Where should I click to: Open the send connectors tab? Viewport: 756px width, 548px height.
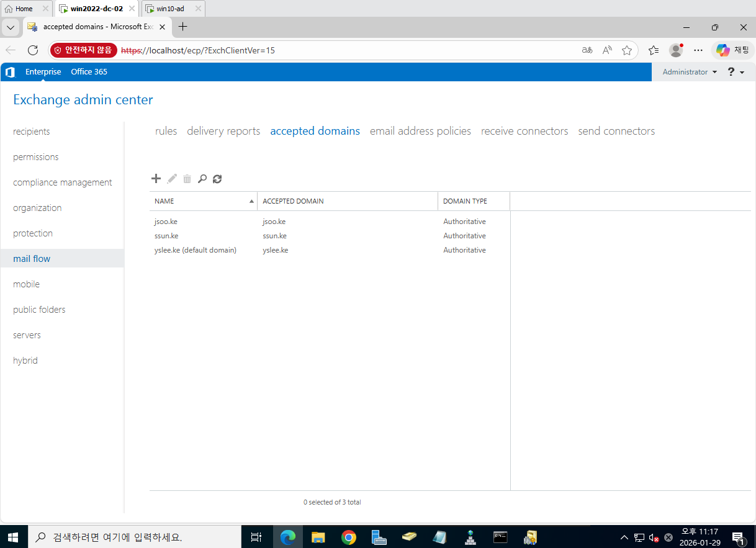616,131
